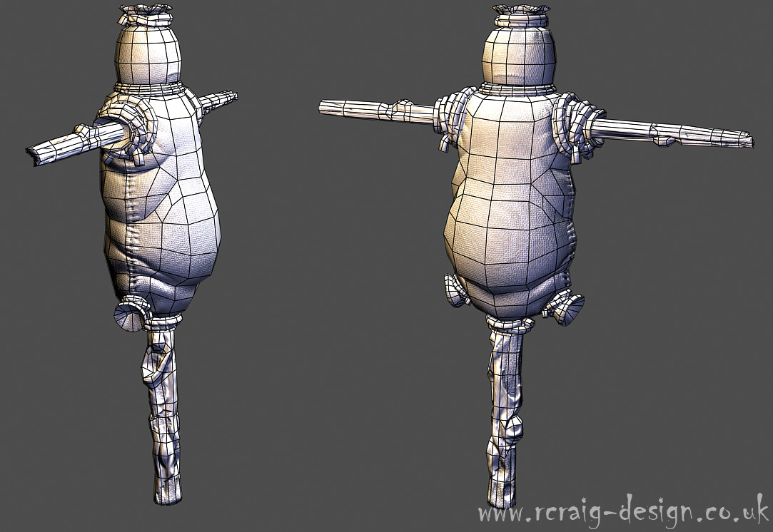Click the left scarecrow's ruffled shoulder cuff
This screenshot has height=532, width=773.
pos(133,123)
